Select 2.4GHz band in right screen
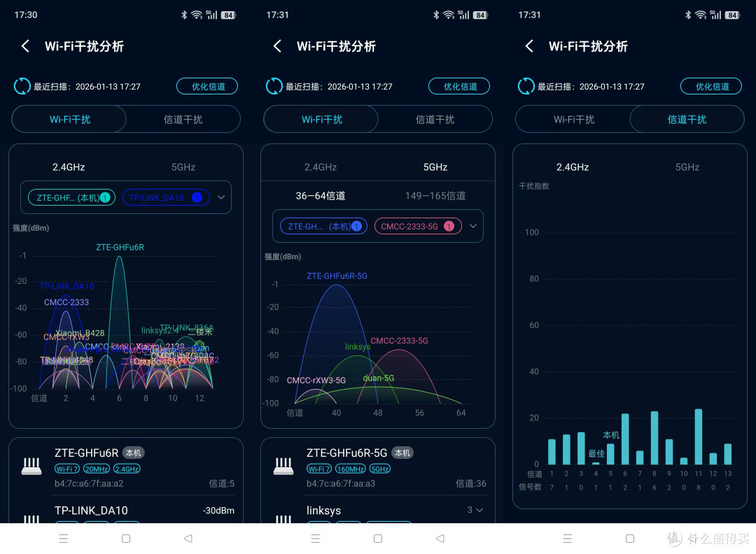756x554 pixels. (x=573, y=167)
